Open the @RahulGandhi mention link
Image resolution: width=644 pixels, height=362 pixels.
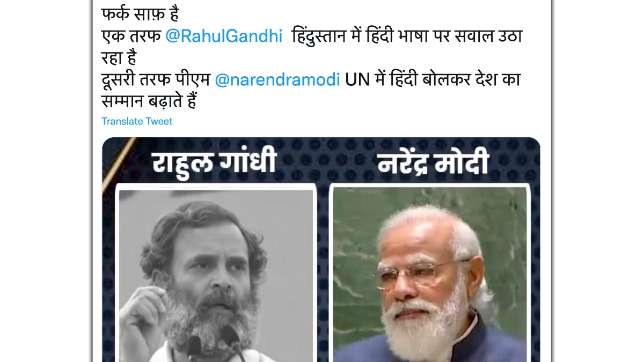pyautogui.click(x=224, y=36)
